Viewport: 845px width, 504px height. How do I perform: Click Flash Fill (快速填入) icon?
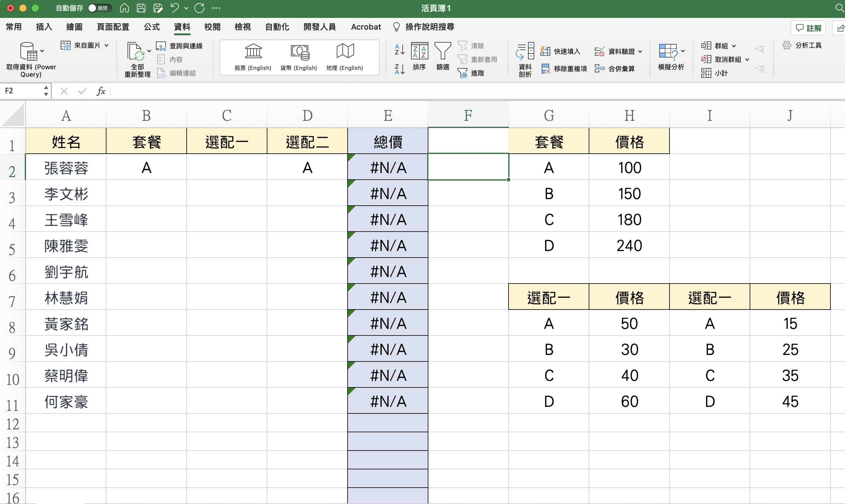(x=546, y=51)
